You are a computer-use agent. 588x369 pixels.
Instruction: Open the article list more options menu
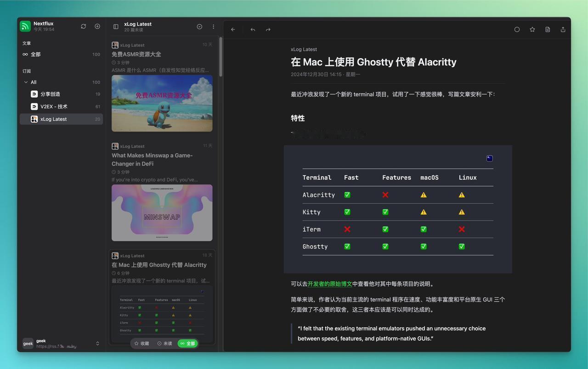pos(213,27)
